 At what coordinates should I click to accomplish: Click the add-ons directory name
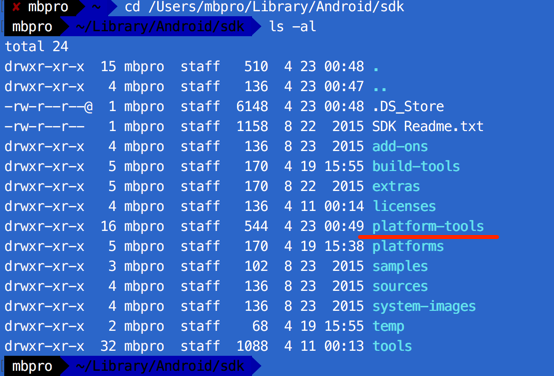tap(400, 146)
